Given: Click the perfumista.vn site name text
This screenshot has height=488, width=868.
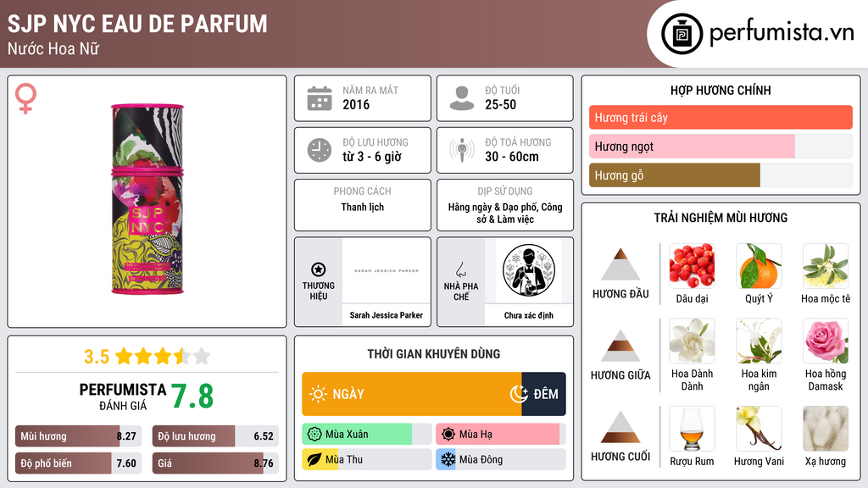Looking at the screenshot, I should click(782, 33).
